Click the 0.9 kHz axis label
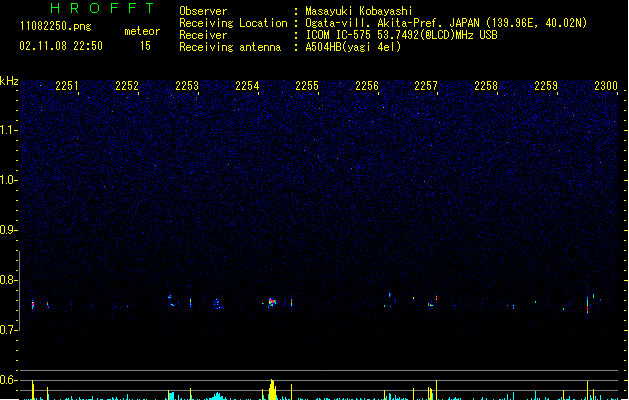This screenshot has height=400, width=629. tap(8, 230)
